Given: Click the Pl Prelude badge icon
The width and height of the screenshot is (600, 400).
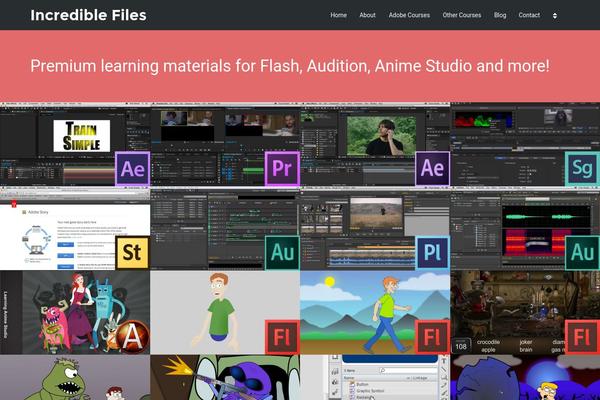Looking at the screenshot, I should tap(432, 253).
